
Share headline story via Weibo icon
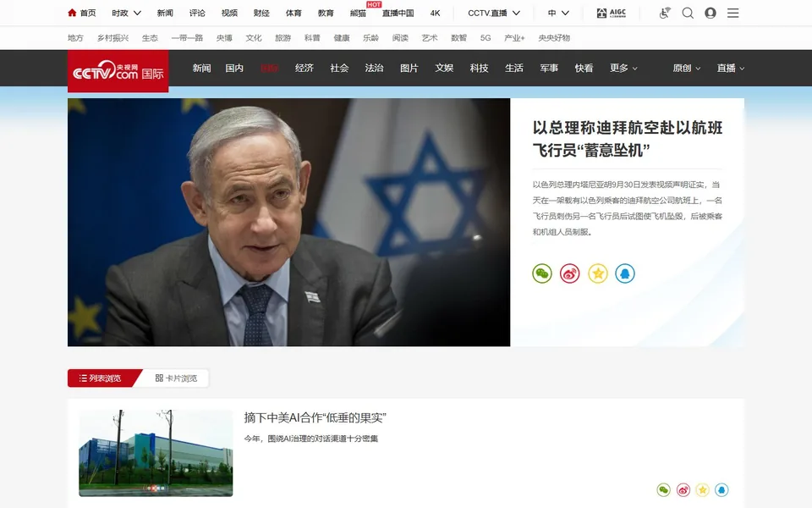(x=569, y=273)
